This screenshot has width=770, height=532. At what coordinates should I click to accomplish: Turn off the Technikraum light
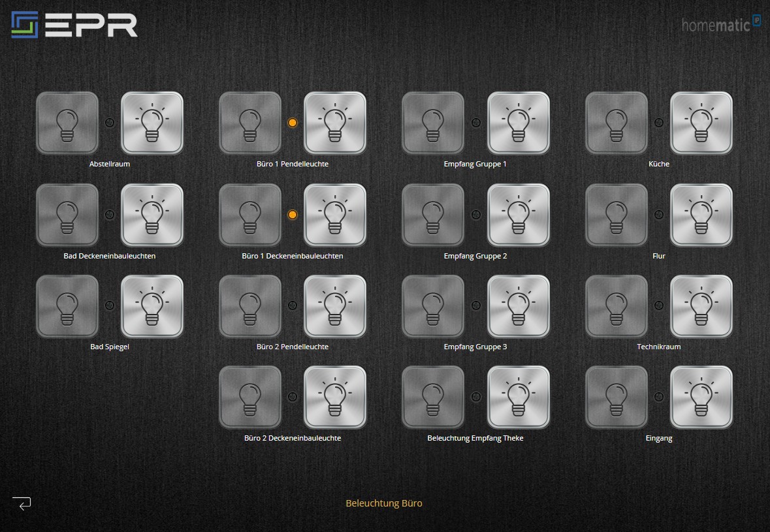617,305
